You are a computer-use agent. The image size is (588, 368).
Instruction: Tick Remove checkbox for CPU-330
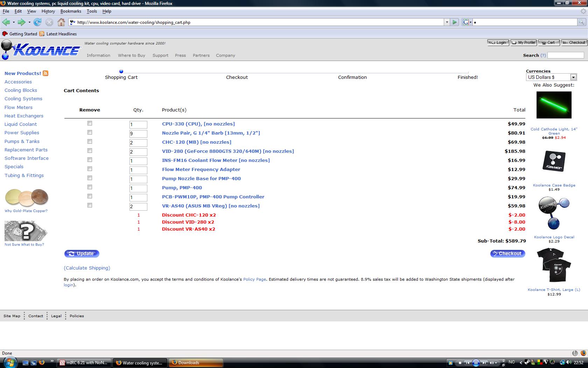click(x=90, y=123)
